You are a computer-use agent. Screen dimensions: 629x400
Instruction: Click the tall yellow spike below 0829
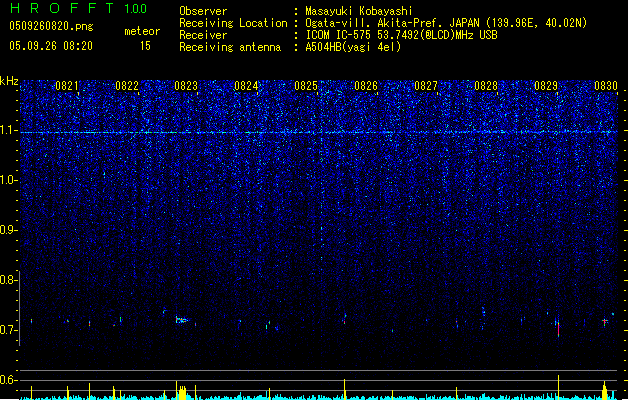coord(558,387)
